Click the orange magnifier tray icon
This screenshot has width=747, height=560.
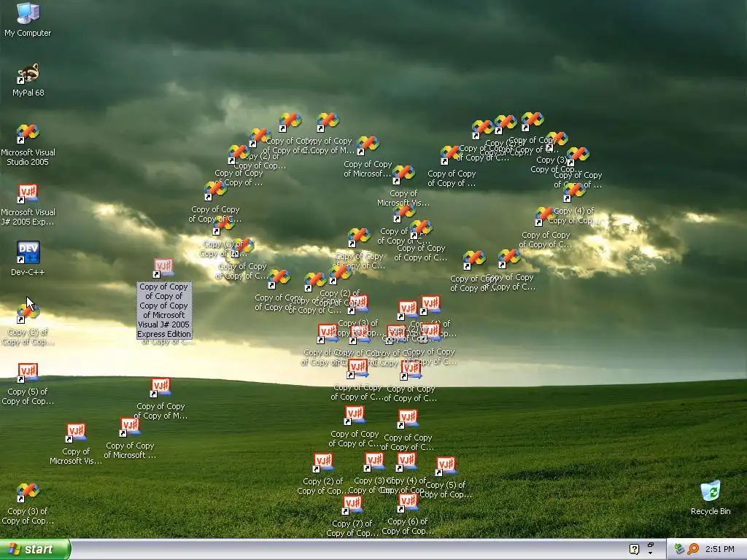coord(693,549)
